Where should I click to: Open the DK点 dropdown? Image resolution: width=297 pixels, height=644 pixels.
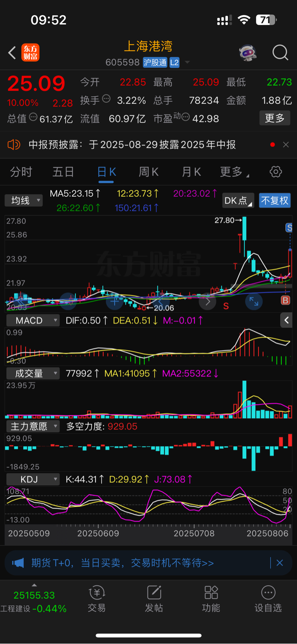click(x=238, y=200)
